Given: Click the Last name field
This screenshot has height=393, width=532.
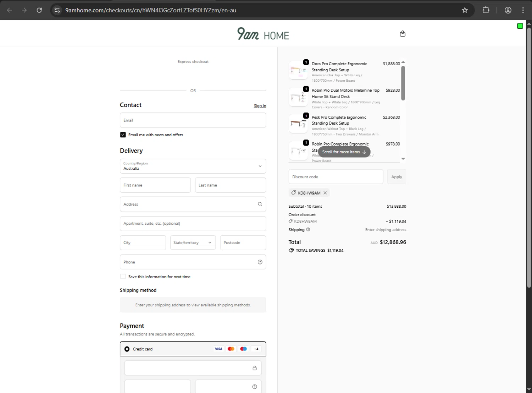Looking at the screenshot, I should (231, 185).
